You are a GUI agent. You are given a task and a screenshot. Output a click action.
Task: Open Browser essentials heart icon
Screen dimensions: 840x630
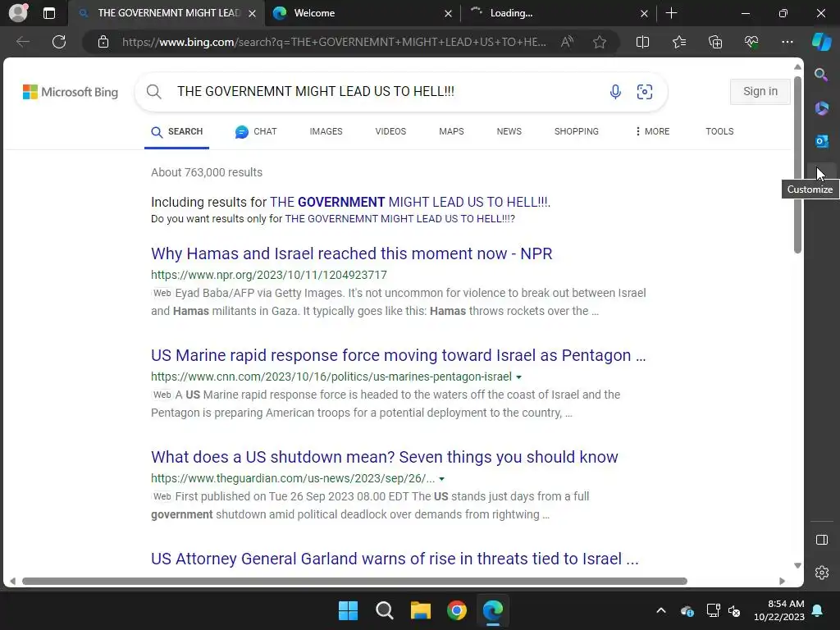click(751, 42)
